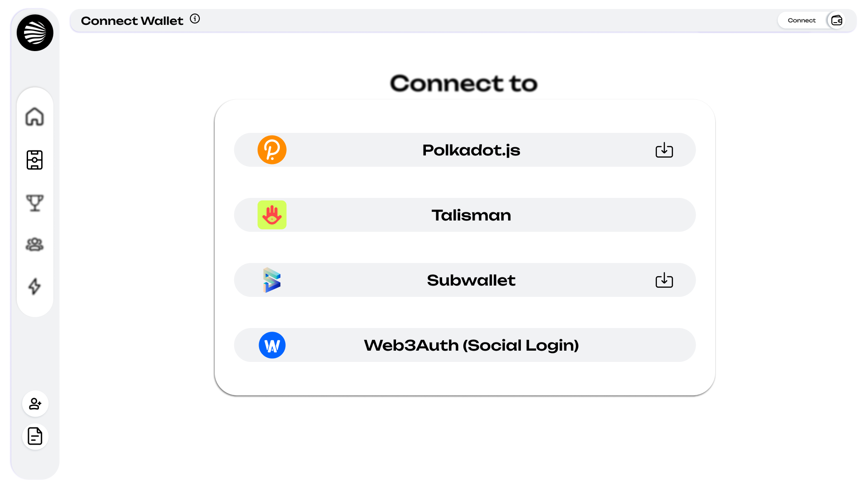Choose Talisman wallet to connect
The height and width of the screenshot is (488, 868).
(471, 215)
